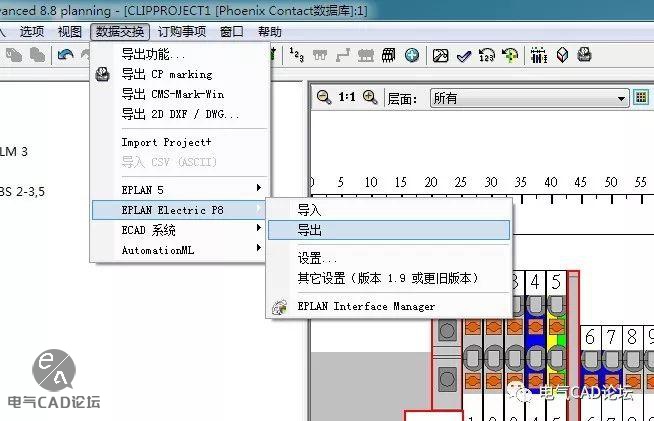Click the EPLAN Interface Manager icon
Image resolution: width=654 pixels, height=421 pixels.
coord(279,307)
